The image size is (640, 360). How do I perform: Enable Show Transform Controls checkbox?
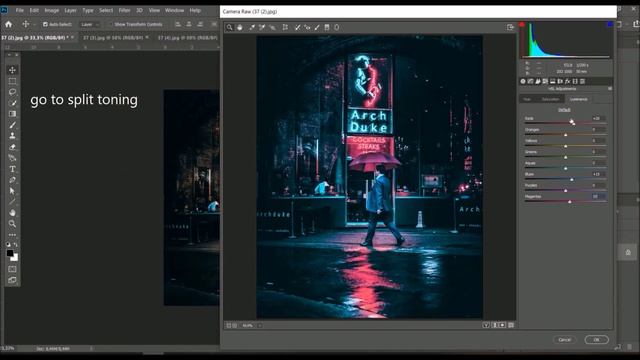(111, 24)
